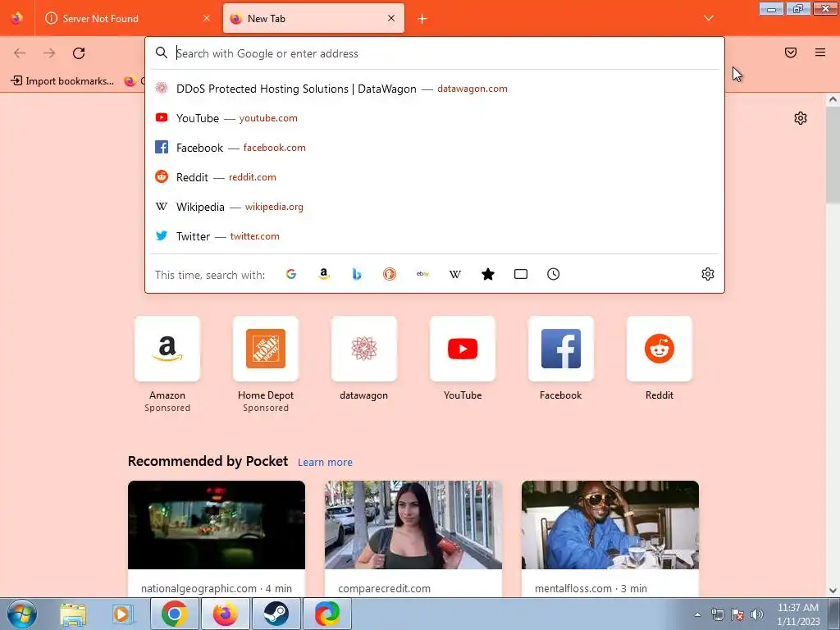
Task: Open the mentalfloss.com Pocket story
Action: [610, 538]
